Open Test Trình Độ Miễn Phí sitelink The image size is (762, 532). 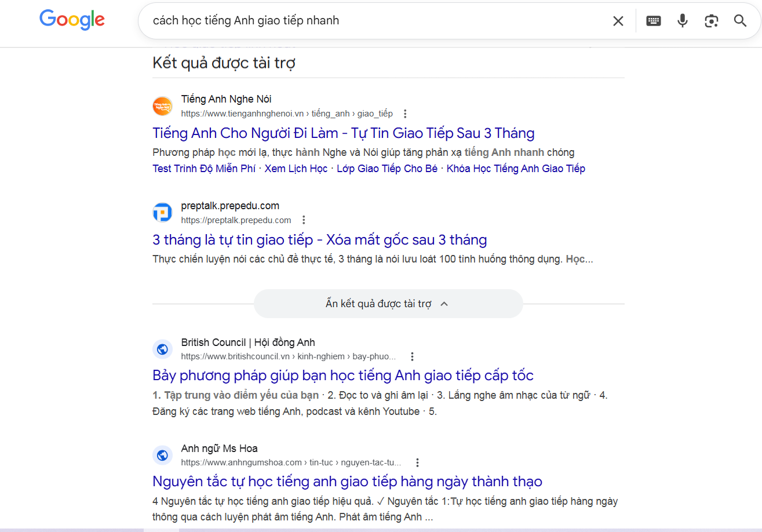(x=204, y=169)
